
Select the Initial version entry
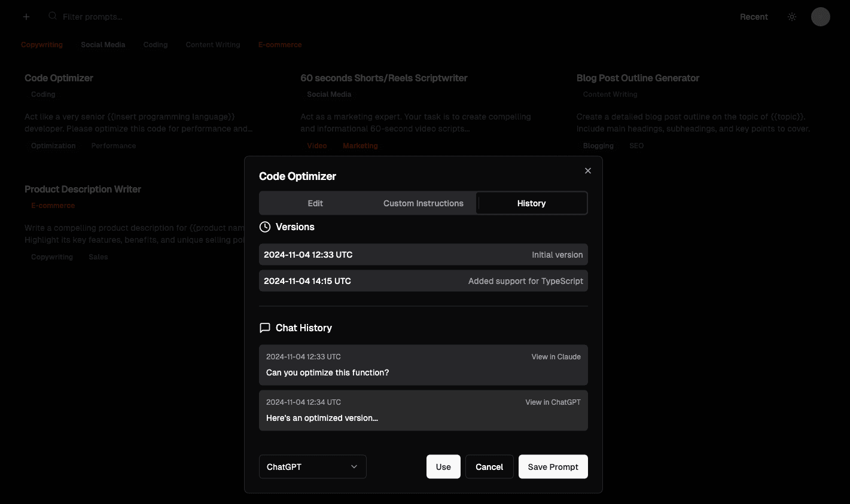coord(423,255)
